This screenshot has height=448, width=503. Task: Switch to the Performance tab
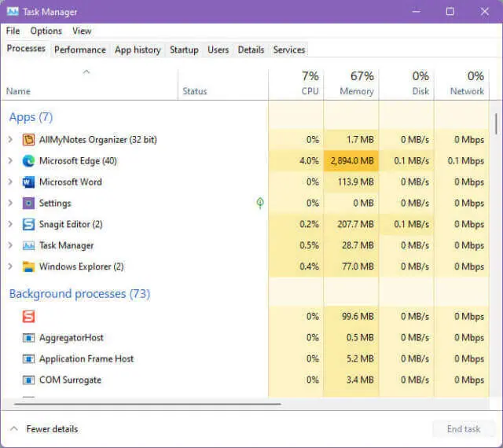click(80, 50)
